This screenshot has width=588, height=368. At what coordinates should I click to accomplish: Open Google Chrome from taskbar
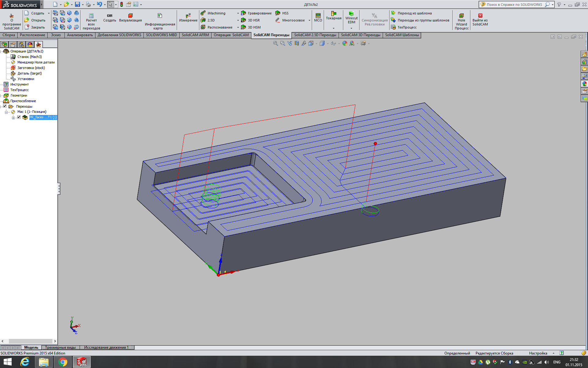pyautogui.click(x=63, y=362)
